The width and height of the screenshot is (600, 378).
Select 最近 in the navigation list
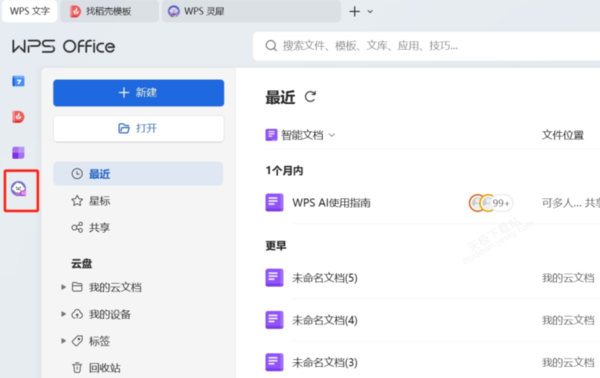138,174
